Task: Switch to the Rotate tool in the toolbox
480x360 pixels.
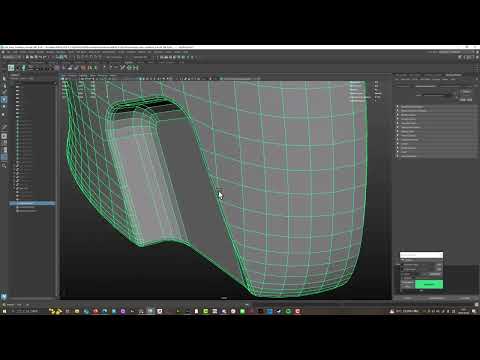Action: 4,107
